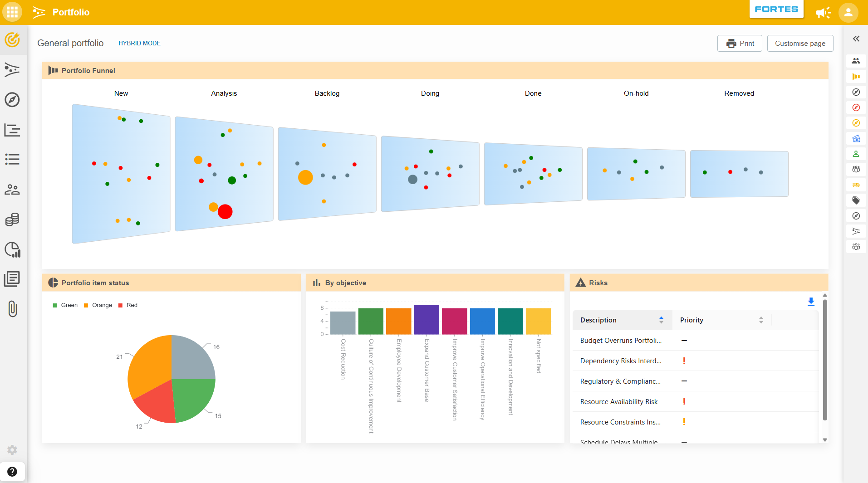Click the blue banknotes widget icon
Screen dimensions: 868x483
point(856,138)
